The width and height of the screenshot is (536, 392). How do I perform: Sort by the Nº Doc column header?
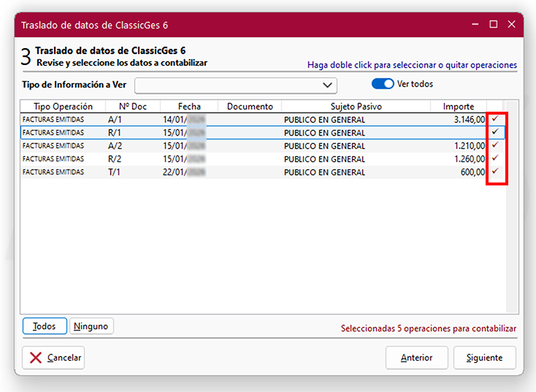pyautogui.click(x=133, y=107)
